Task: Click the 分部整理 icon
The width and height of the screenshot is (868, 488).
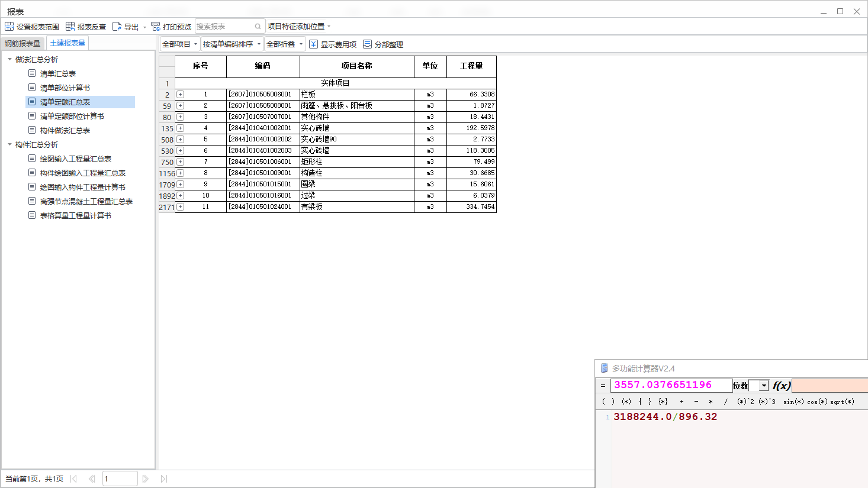Action: pos(367,44)
